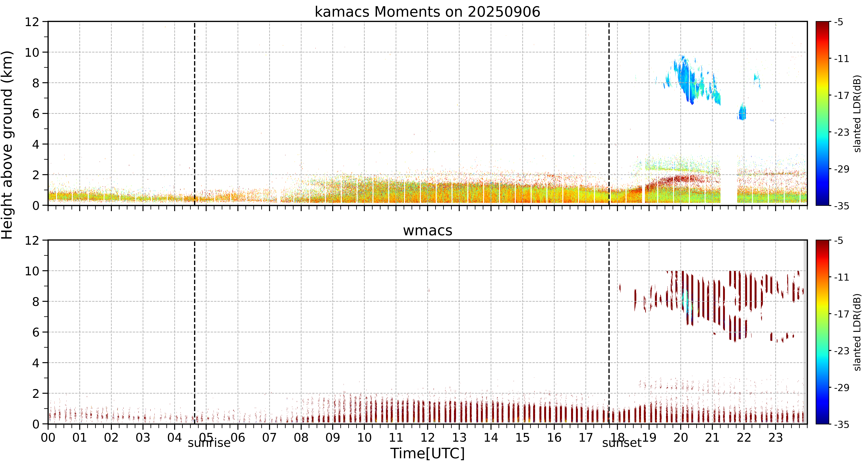Screen dimensions: 868x467
Task: Click the wmacs panel LDR colorbar
Action: point(823,332)
